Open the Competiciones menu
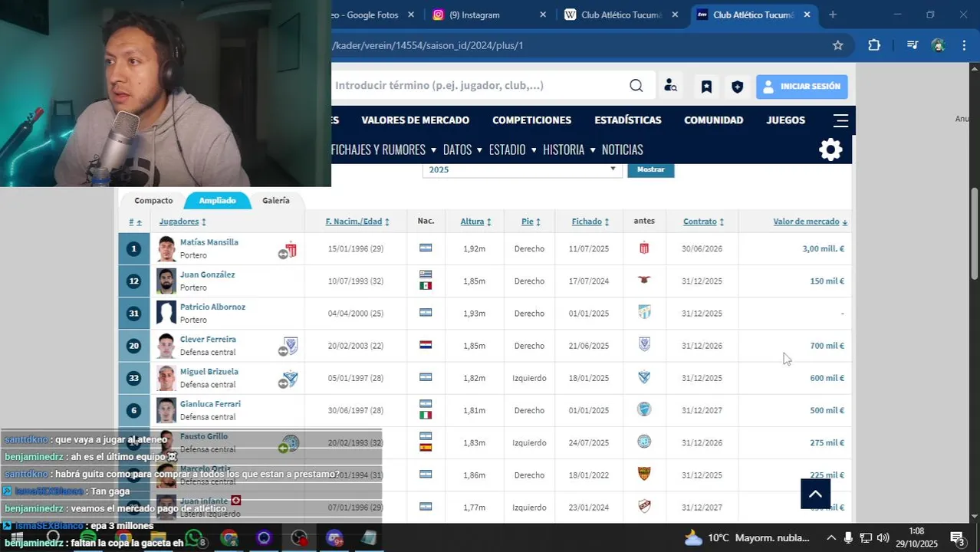The height and width of the screenshot is (552, 980). (x=531, y=120)
